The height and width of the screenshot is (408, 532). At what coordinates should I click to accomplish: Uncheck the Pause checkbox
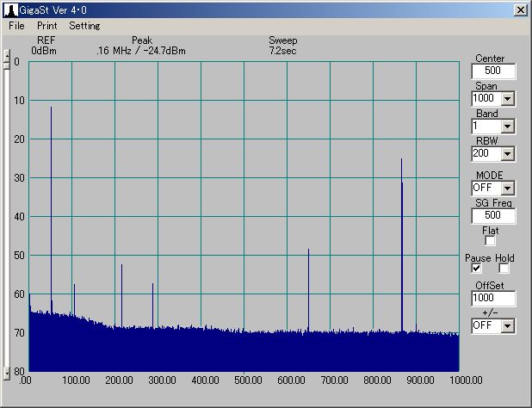(x=476, y=269)
